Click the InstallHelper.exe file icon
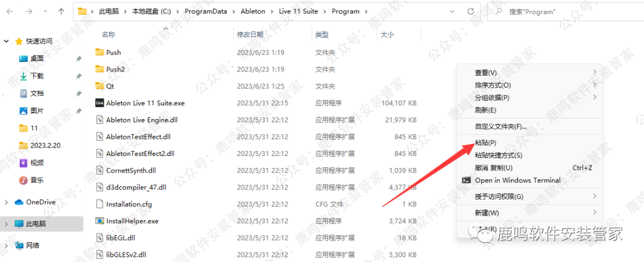Screen dimensions: 644x262 tap(100, 221)
